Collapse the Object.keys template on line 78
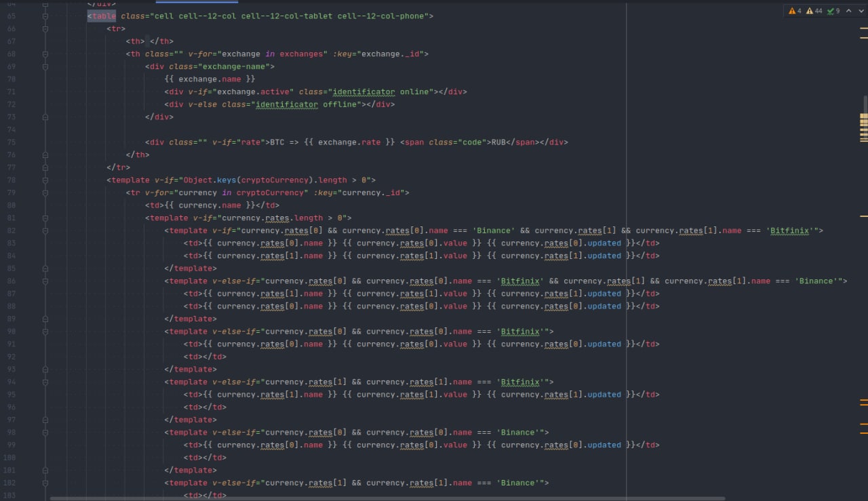 click(x=45, y=180)
